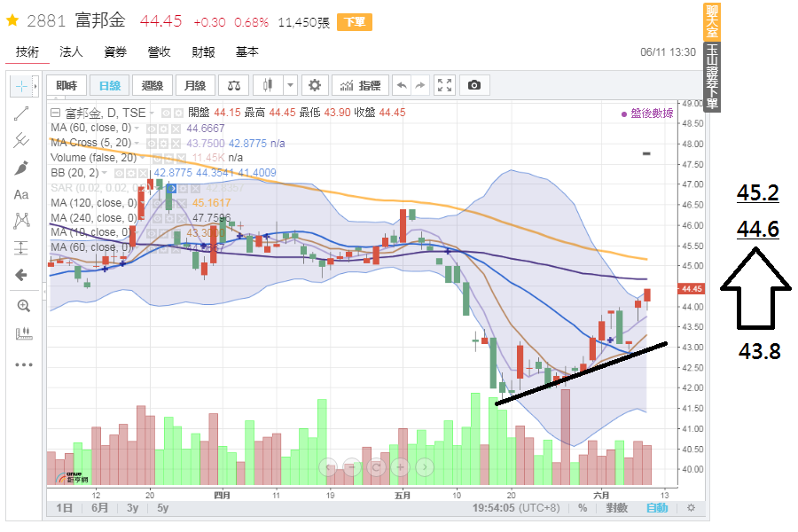Open settings for MA (60, close, 0) top indicator

tap(163, 129)
